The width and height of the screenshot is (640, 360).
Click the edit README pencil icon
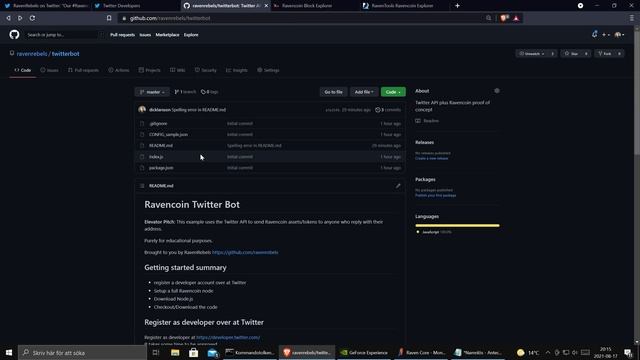coord(398,186)
